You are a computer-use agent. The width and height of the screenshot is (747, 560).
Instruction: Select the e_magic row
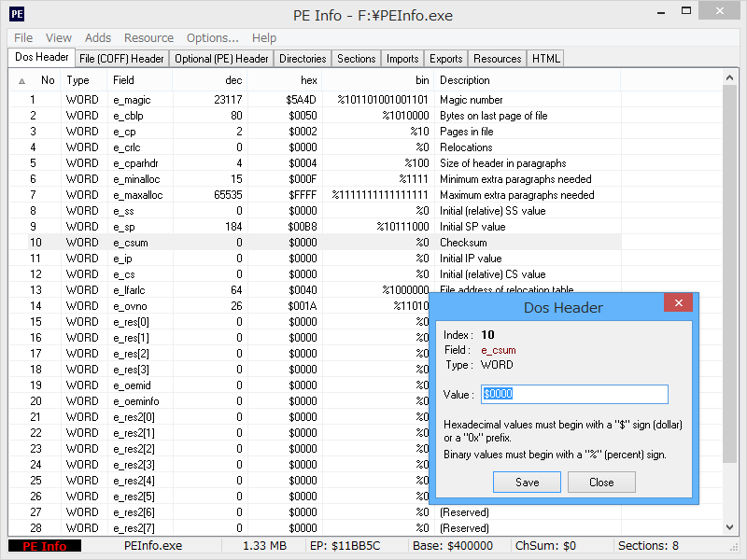point(315,100)
